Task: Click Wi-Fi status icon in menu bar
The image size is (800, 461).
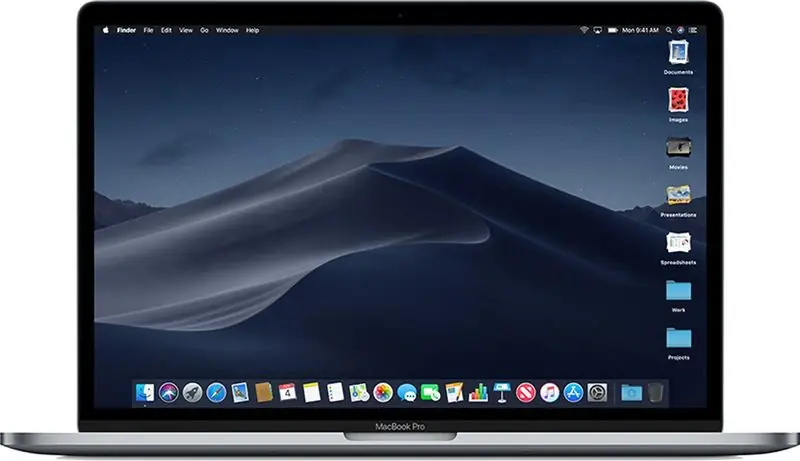Action: 584,30
